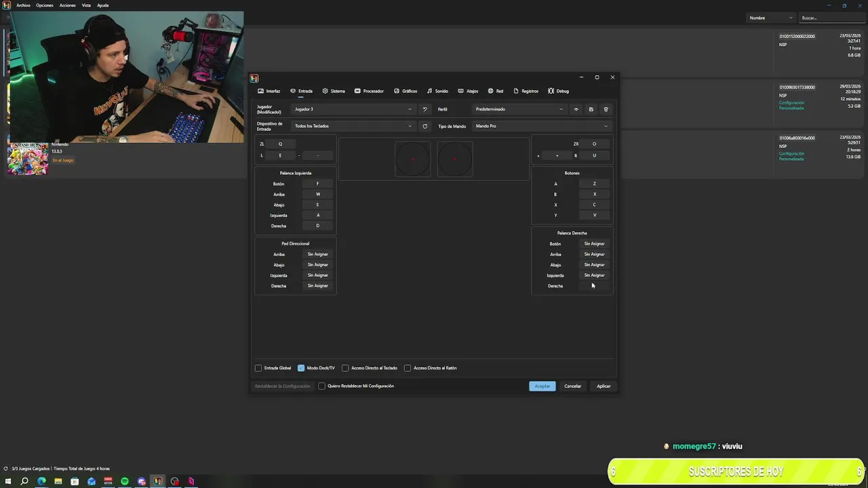Screen dimensions: 868x488
Task: Open Spotify from the taskbar
Action: 125,481
